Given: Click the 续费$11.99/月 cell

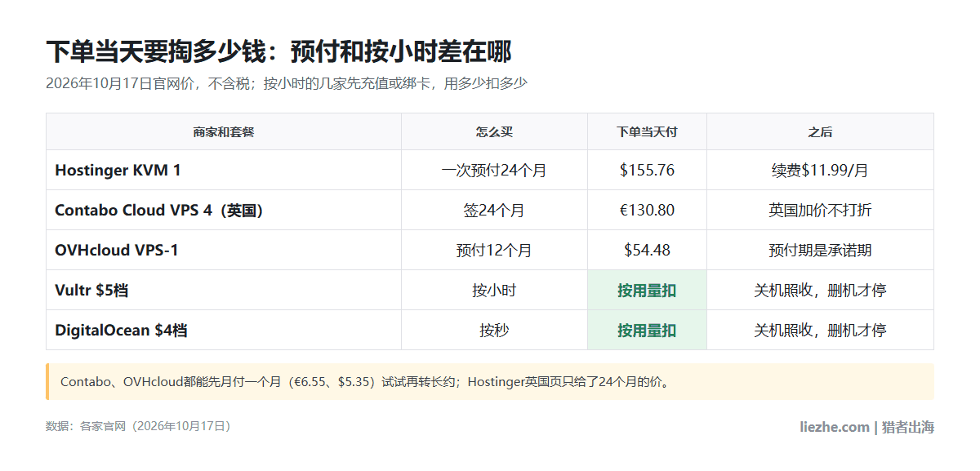Looking at the screenshot, I should (820, 171).
